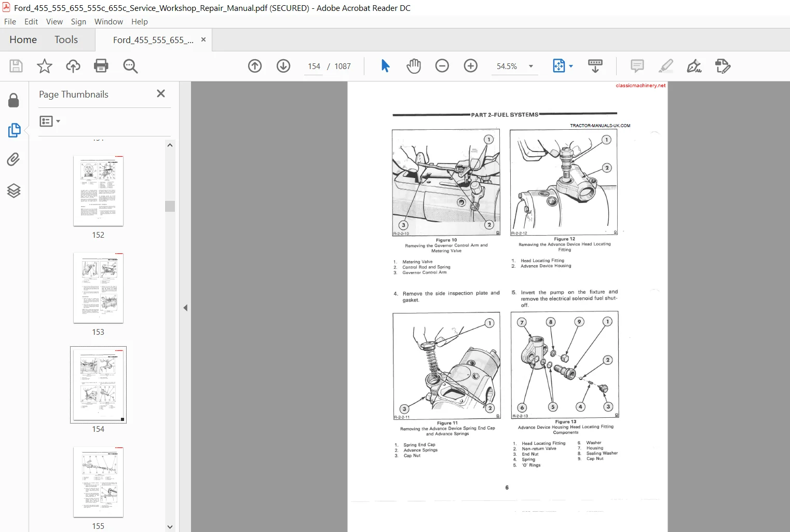
Task: Click the 54.5% zoom field
Action: (x=507, y=66)
